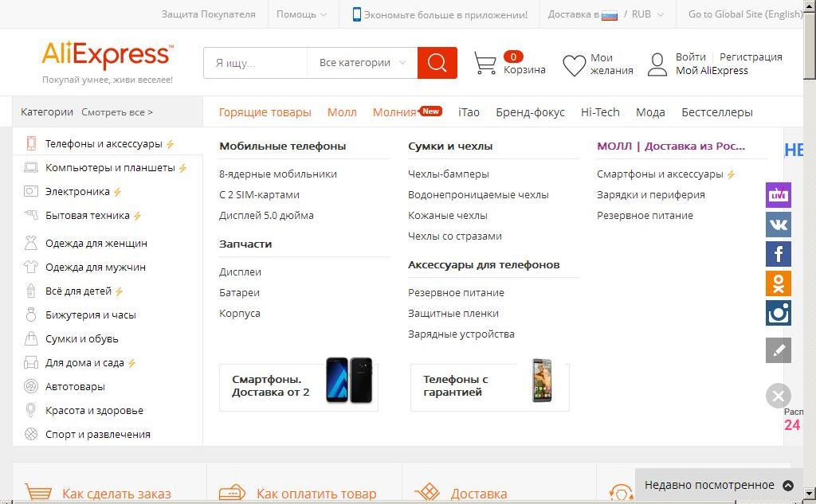Click the 'Регистрация' link

coord(751,57)
